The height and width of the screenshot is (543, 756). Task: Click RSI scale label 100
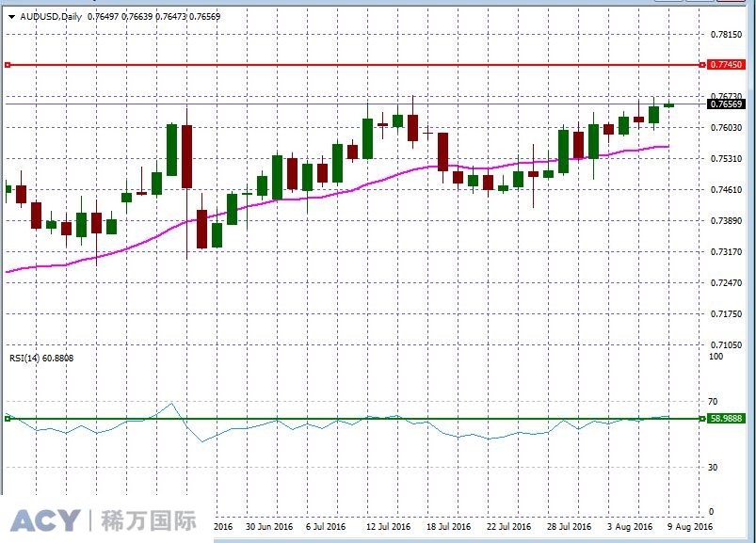pyautogui.click(x=716, y=357)
